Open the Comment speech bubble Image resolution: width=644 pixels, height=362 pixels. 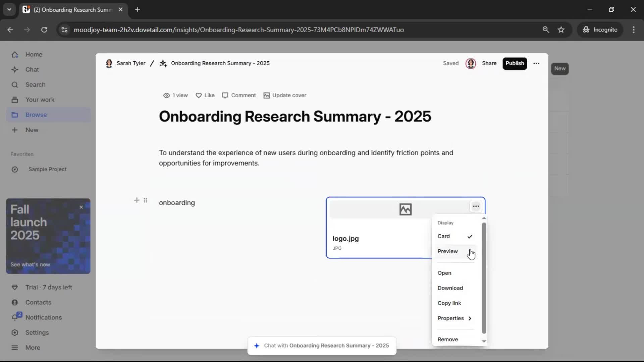(225, 96)
